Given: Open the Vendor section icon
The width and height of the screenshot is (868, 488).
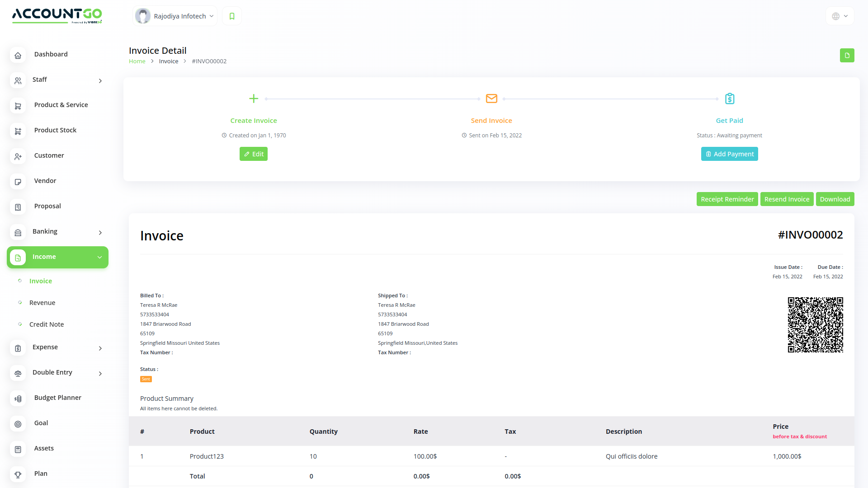Looking at the screenshot, I should 18,181.
